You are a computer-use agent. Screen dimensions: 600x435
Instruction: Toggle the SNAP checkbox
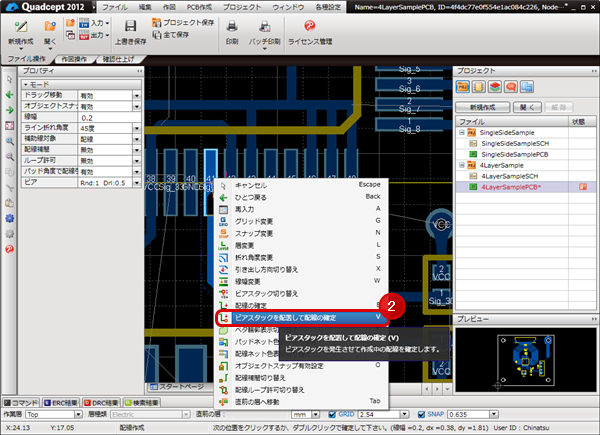(421, 414)
